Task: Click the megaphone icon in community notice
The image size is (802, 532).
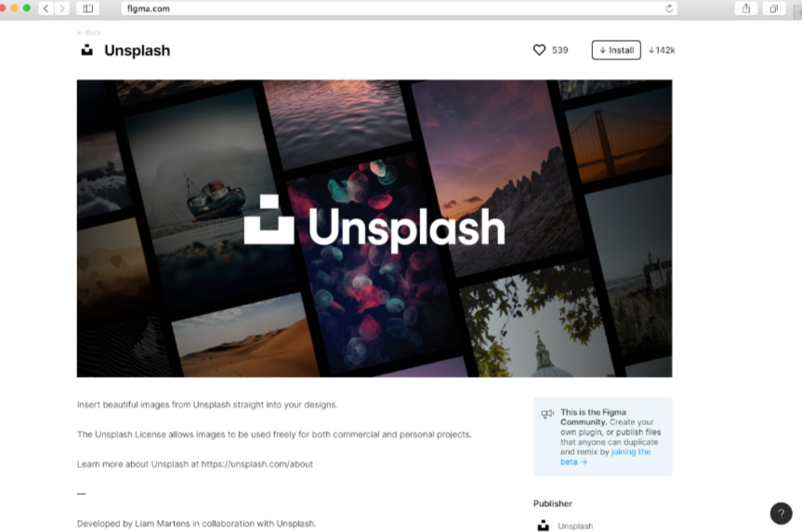Action: coord(547,413)
